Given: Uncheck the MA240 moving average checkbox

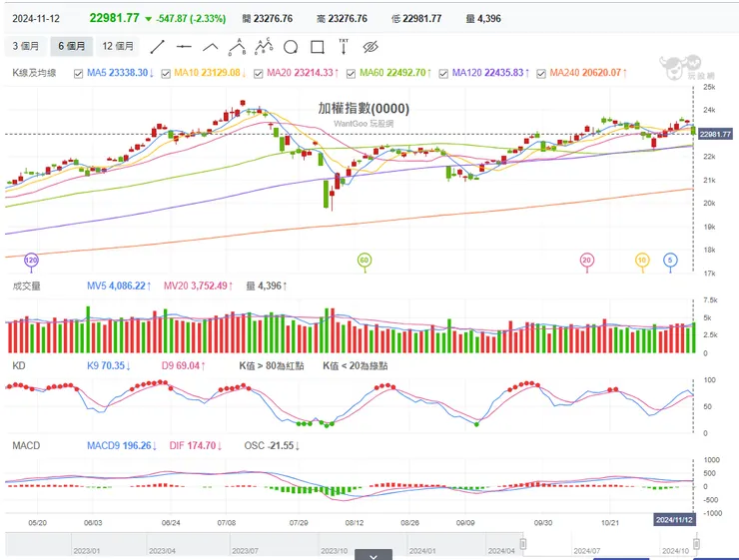Looking at the screenshot, I should (x=540, y=73).
